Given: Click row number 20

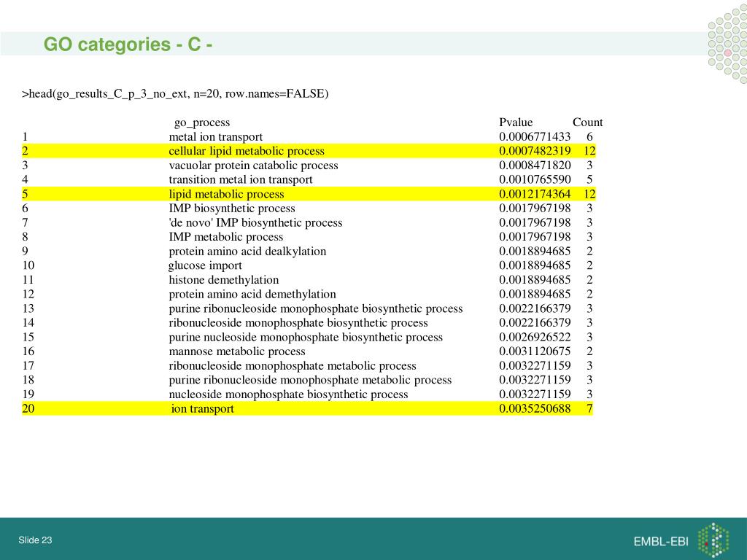Looking at the screenshot, I should tap(28, 408).
